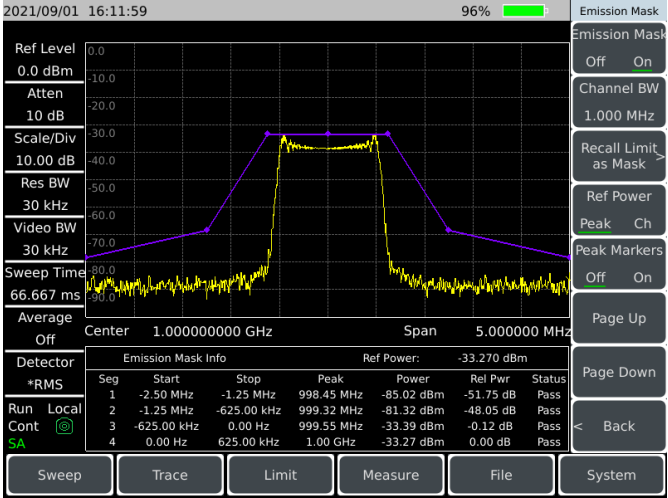Open the Sweep menu
Screen dimensions: 668x498
tap(60, 475)
